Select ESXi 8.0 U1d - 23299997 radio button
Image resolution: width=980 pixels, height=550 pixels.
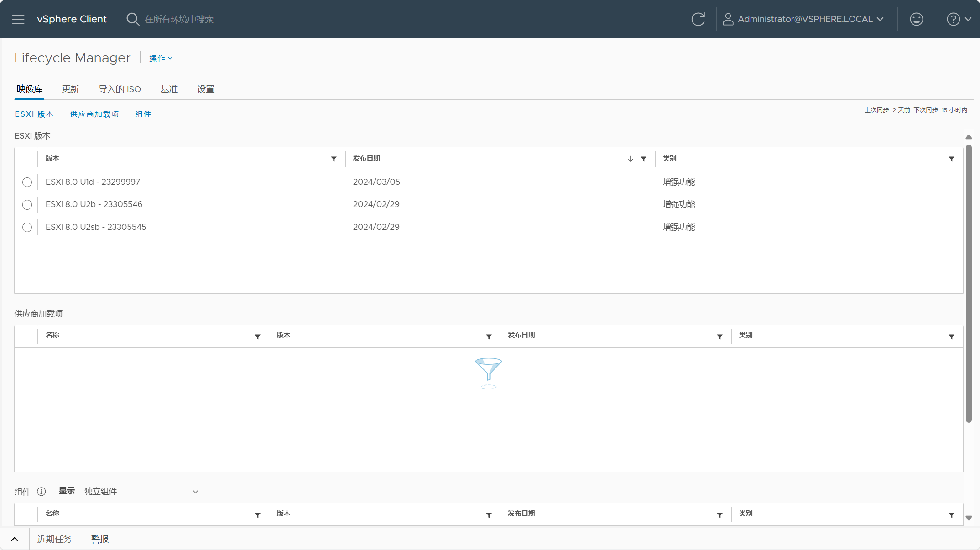click(27, 182)
